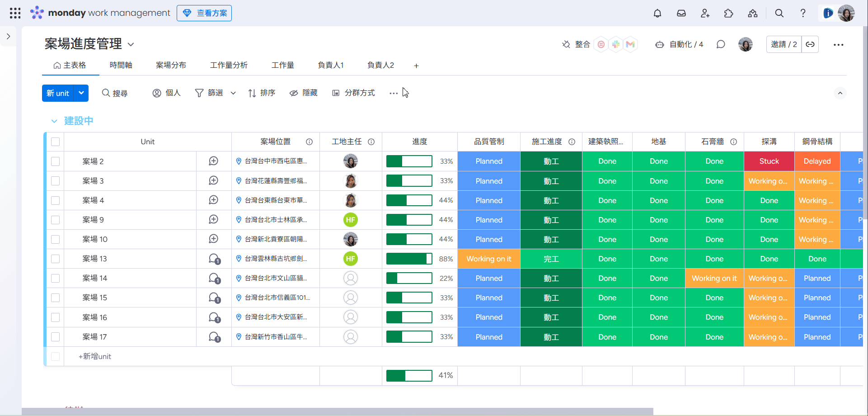Copy board link using chain icon
The height and width of the screenshot is (416, 868).
pos(810,44)
